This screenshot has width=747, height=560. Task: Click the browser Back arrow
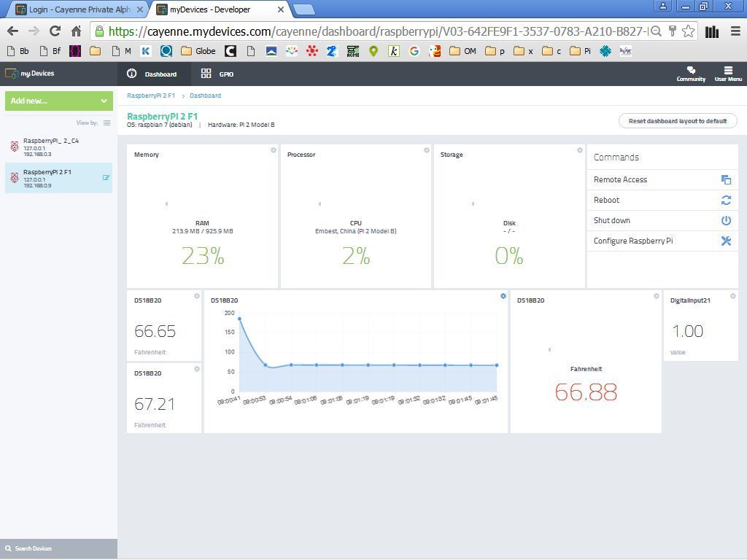(13, 31)
